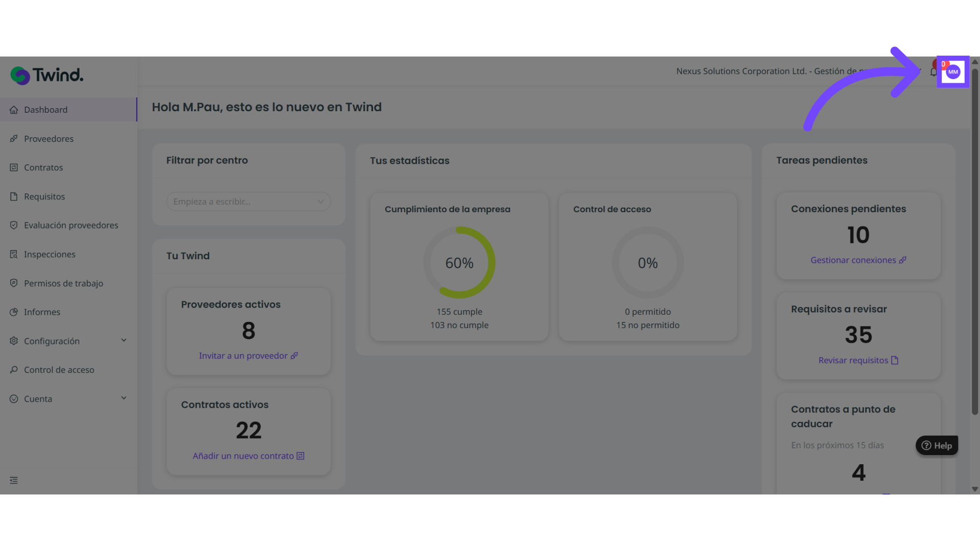This screenshot has height=551, width=980.
Task: Click the Revisar requisitos link
Action: (x=858, y=360)
